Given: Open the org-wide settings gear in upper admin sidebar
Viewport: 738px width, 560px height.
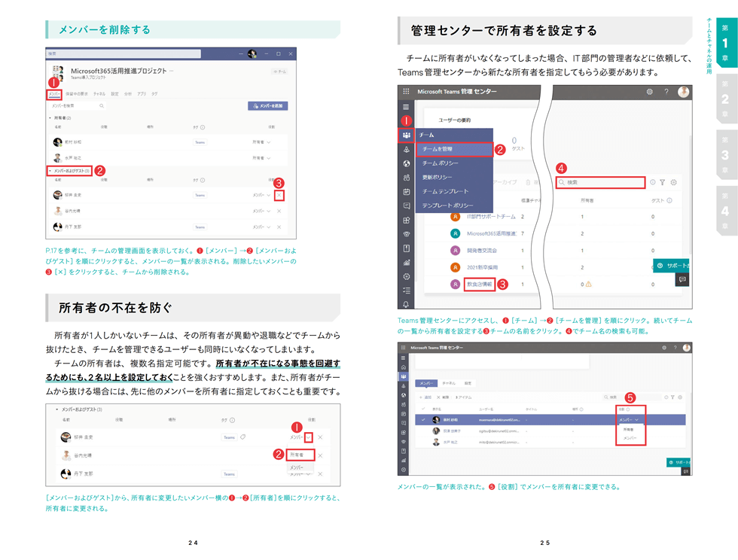Looking at the screenshot, I should [x=406, y=276].
